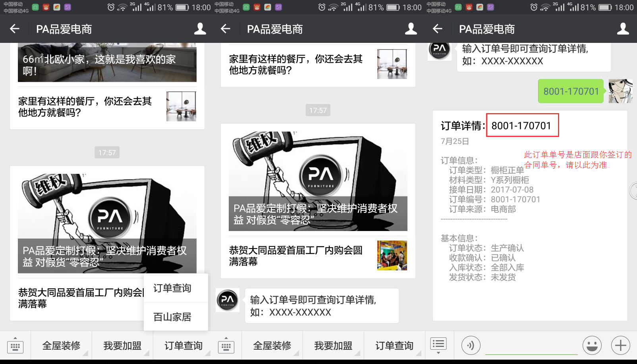
Task: Switch to keyboard input in middle screen
Action: point(226,345)
